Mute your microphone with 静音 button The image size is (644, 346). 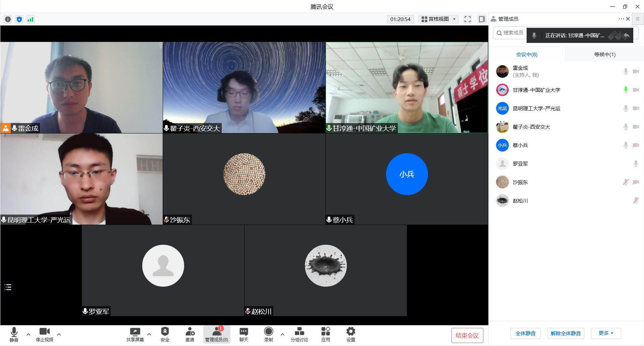coord(14,332)
